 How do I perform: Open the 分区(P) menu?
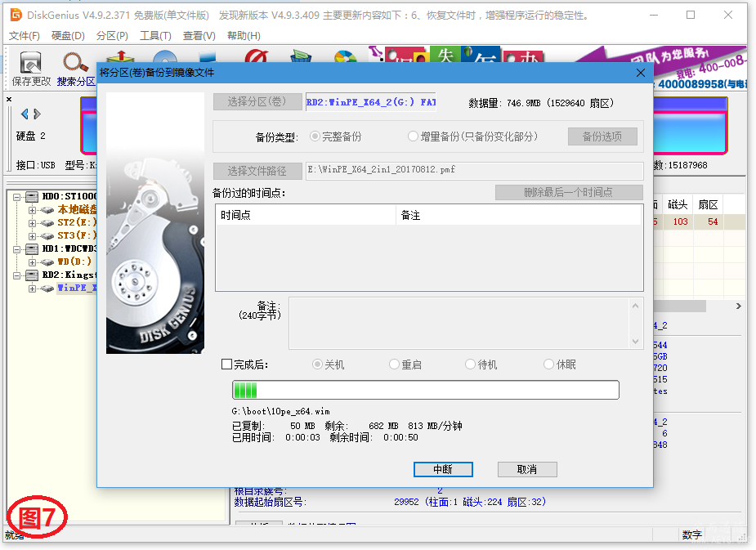pos(112,36)
